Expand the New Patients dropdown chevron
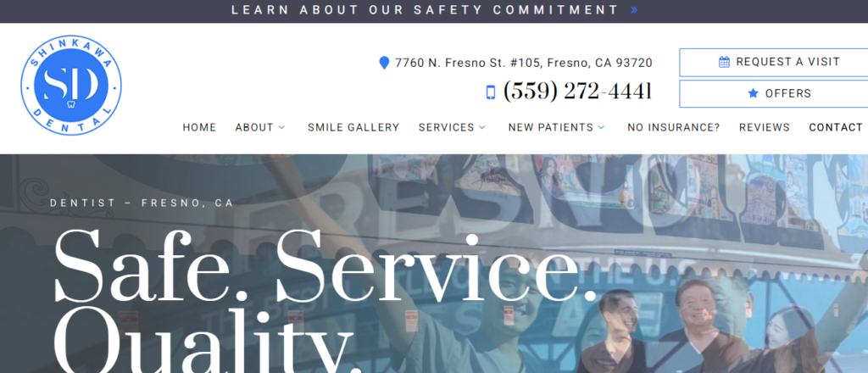Viewport: 868px width, 373px height. coord(601,127)
